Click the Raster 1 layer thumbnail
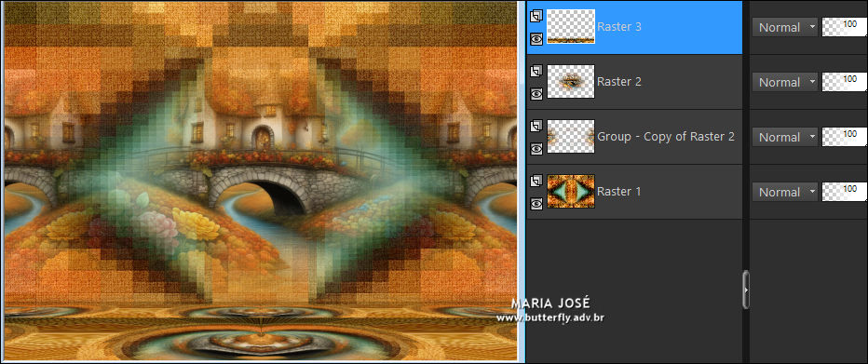The height and width of the screenshot is (364, 868). click(x=571, y=192)
